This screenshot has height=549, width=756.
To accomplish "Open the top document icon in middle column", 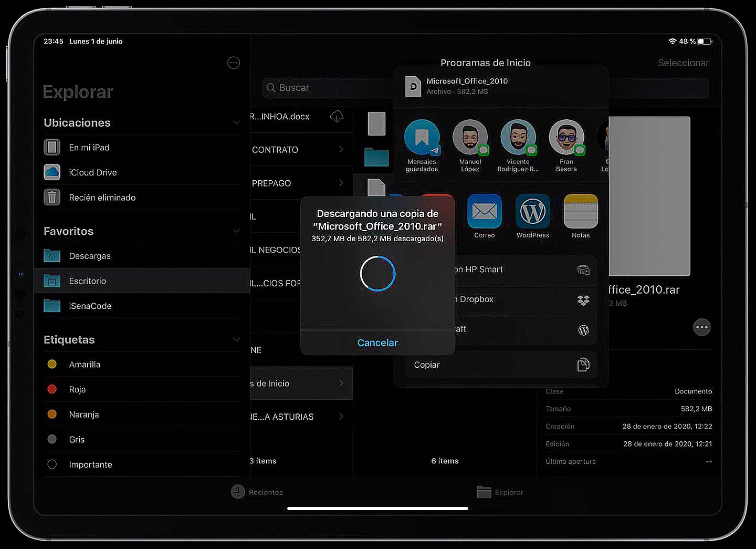I will click(x=376, y=124).
